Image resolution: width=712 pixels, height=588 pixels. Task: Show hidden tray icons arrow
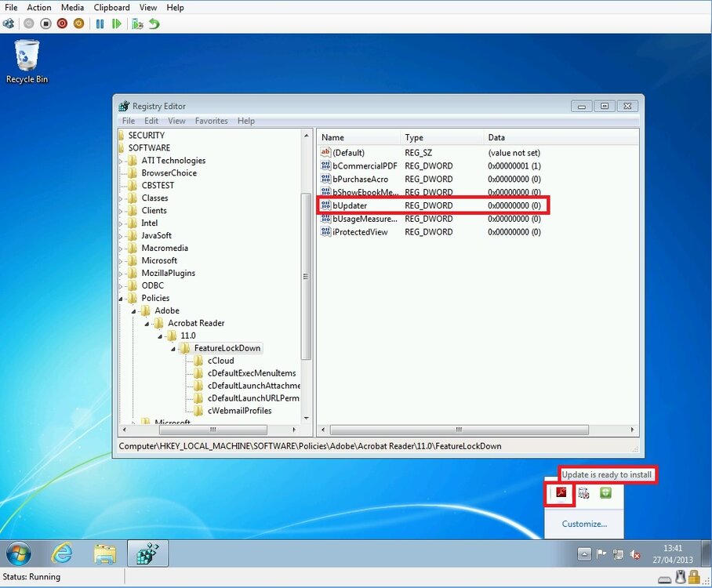click(x=584, y=554)
